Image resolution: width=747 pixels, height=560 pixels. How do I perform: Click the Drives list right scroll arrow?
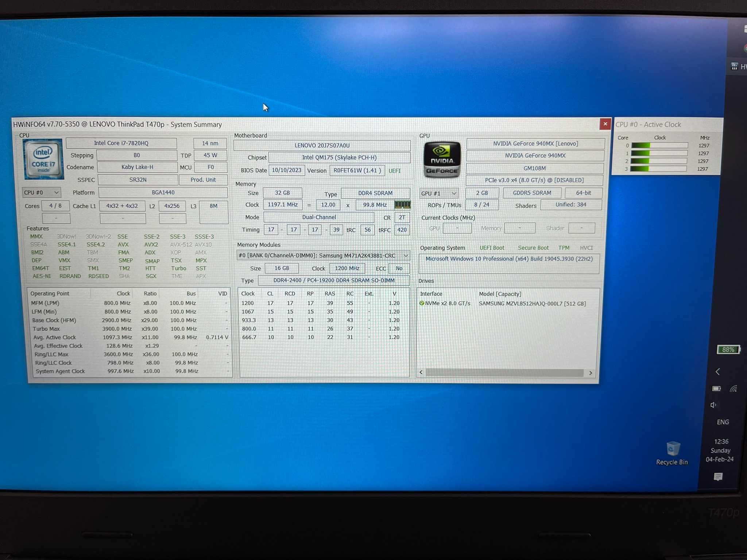(591, 373)
